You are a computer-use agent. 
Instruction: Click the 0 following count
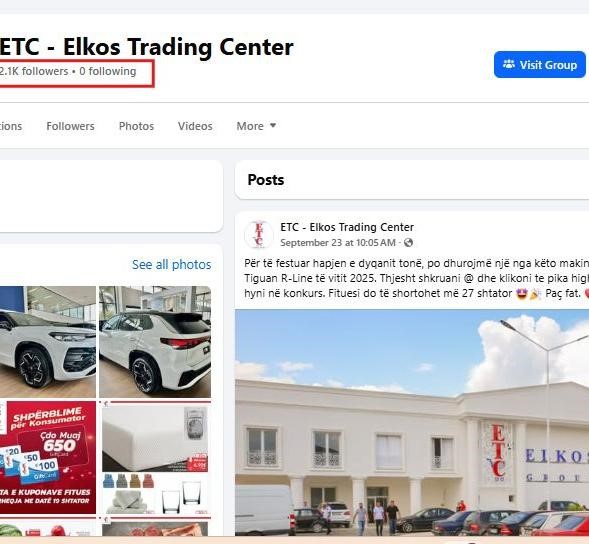(108, 71)
